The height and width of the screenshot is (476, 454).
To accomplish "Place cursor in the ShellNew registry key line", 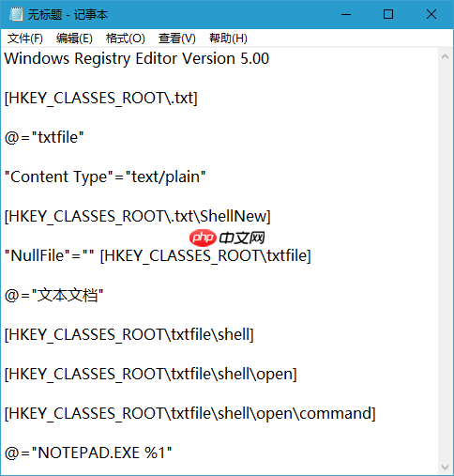I will 138,216.
